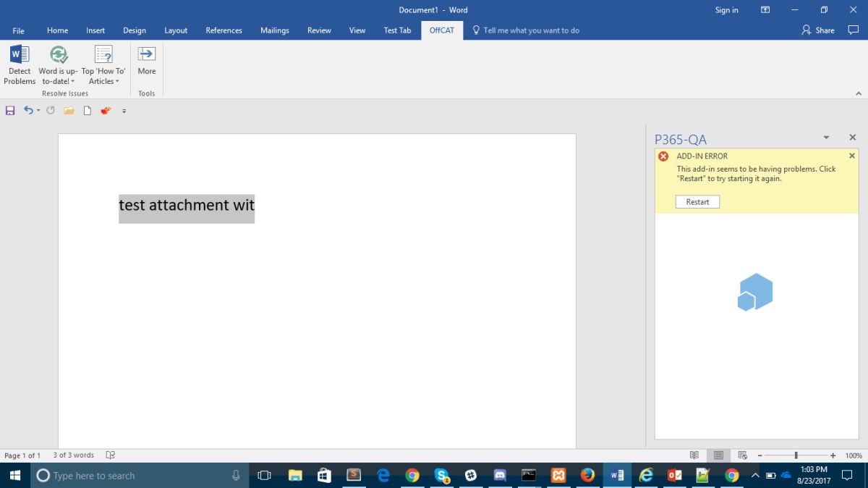Expand the Undo history arrow
The width and height of the screenshot is (868, 488).
[38, 111]
